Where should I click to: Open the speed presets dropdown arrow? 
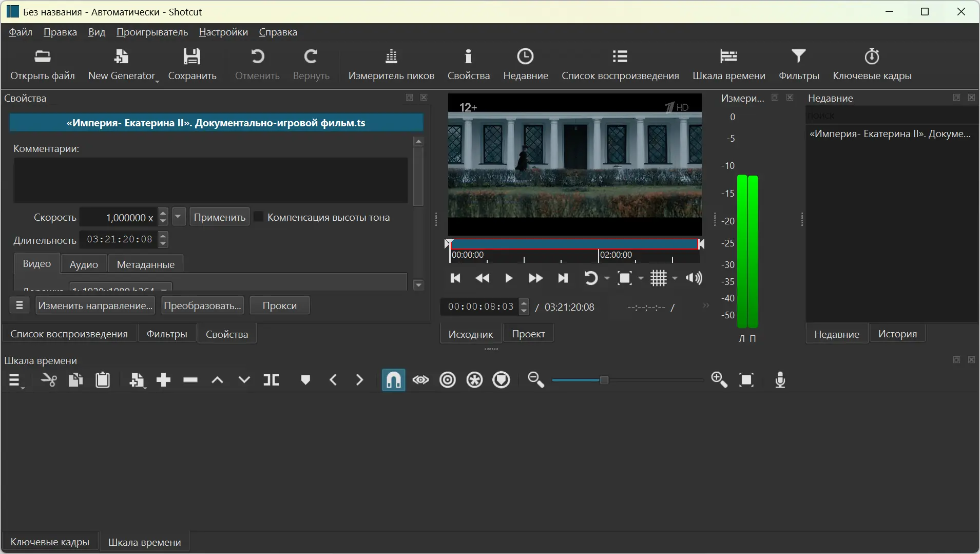(178, 217)
